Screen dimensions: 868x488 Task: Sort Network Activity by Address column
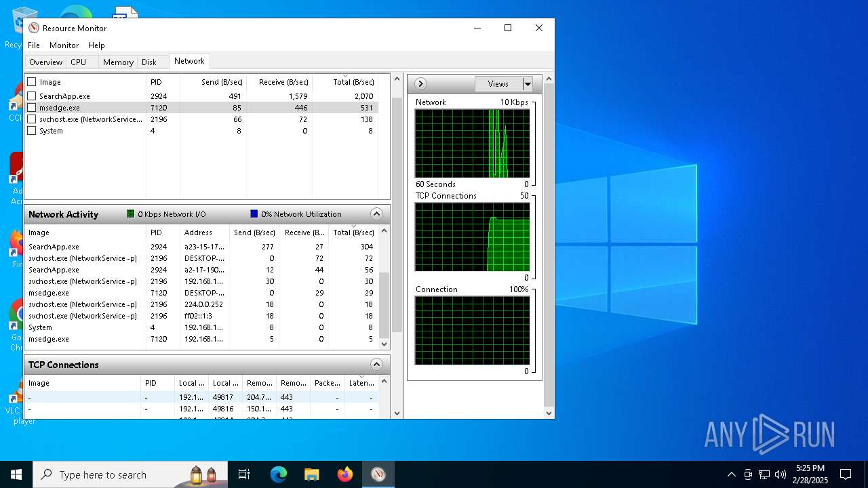203,232
